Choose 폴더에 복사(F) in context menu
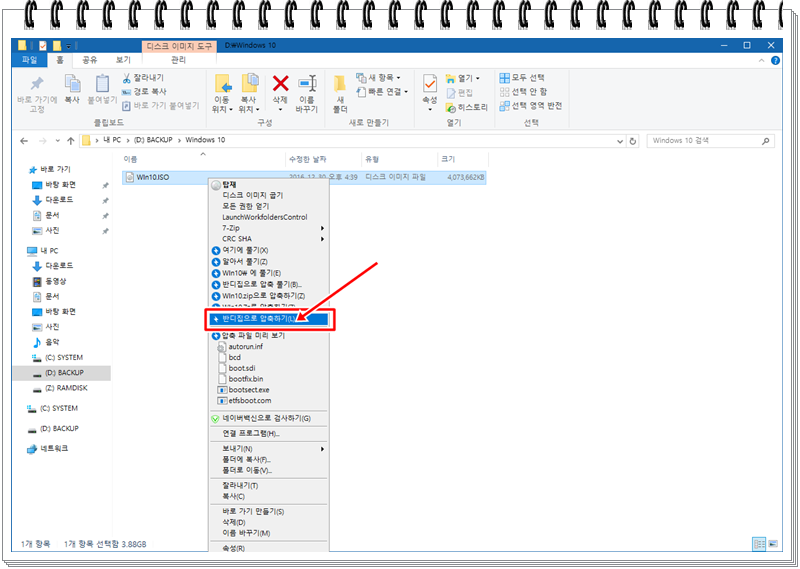Screen dimensions: 800x569 point(268,460)
